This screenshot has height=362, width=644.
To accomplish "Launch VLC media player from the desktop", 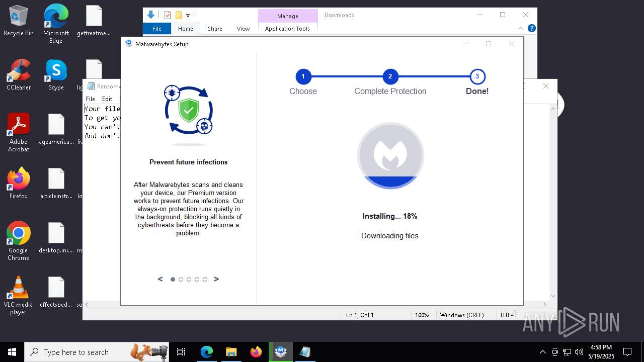I will (19, 295).
